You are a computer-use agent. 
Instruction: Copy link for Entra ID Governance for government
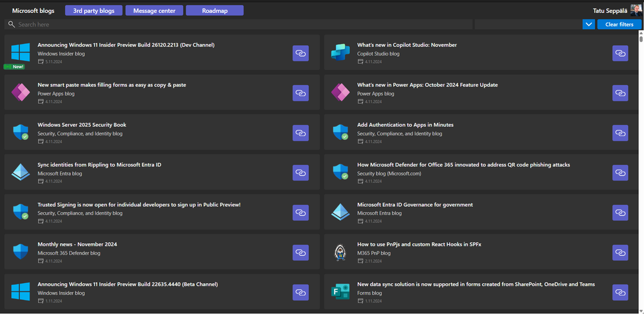coord(620,213)
